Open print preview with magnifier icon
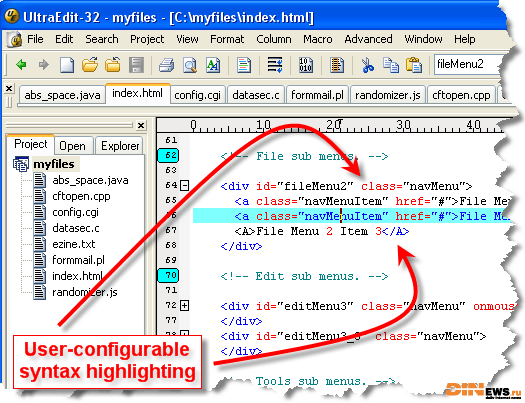The image size is (525, 403). click(x=190, y=65)
